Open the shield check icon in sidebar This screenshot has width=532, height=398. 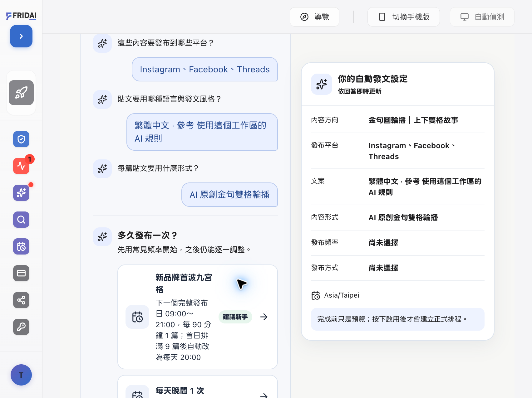point(21,139)
